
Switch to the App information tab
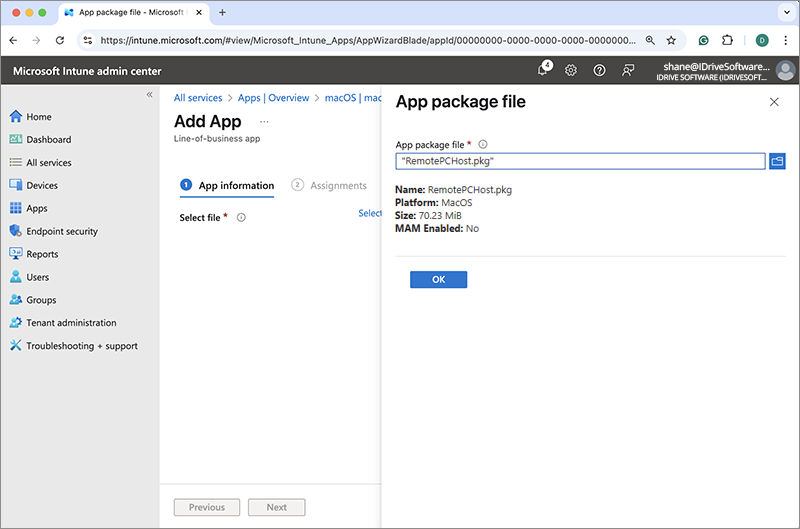[x=235, y=185]
